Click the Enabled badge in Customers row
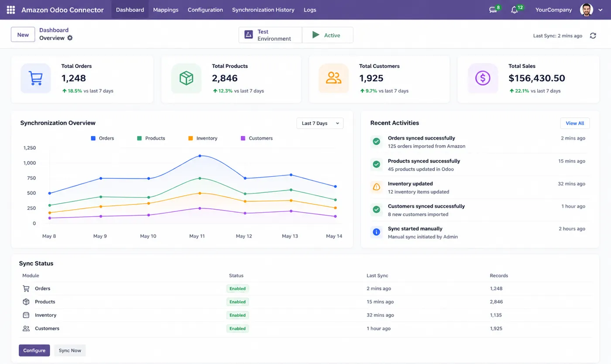This screenshot has width=611, height=364. (237, 329)
